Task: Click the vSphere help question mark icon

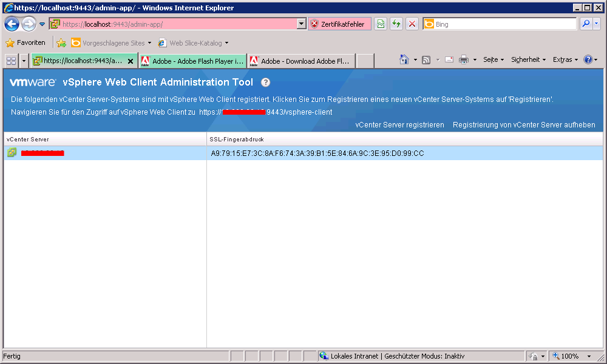Action: pyautogui.click(x=266, y=83)
